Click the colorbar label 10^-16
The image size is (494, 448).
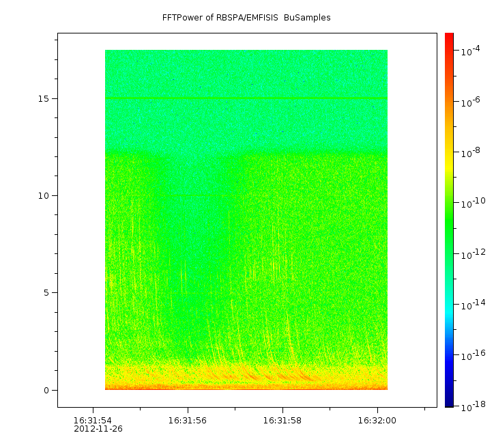pos(474,355)
